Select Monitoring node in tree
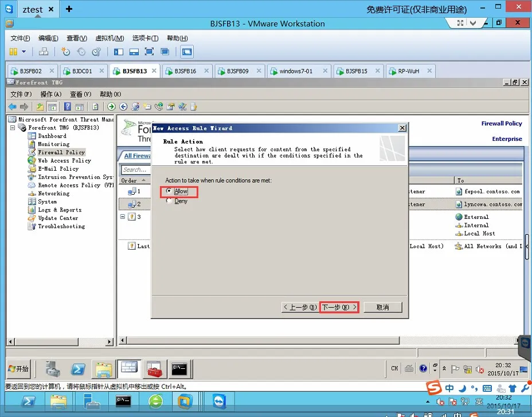Screen dimensions: 532x417 pyautogui.click(x=54, y=144)
